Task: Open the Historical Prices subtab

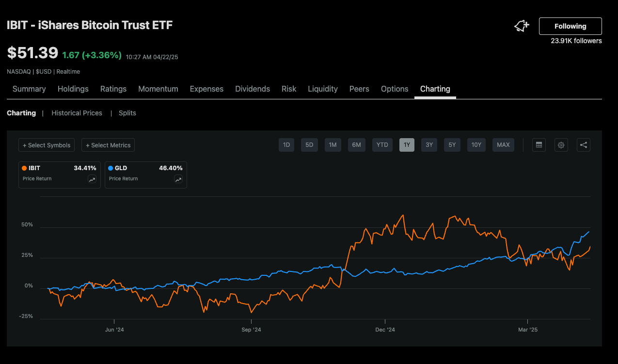Action: click(77, 113)
